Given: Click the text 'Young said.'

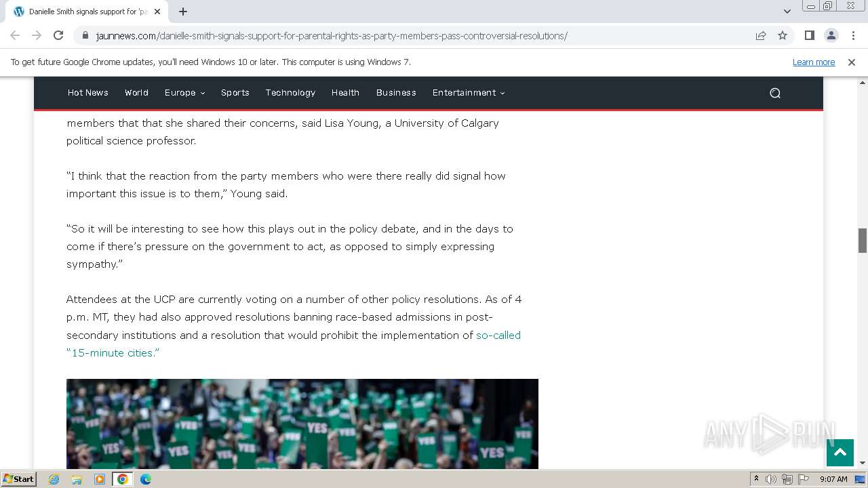Looking at the screenshot, I should pyautogui.click(x=259, y=194).
